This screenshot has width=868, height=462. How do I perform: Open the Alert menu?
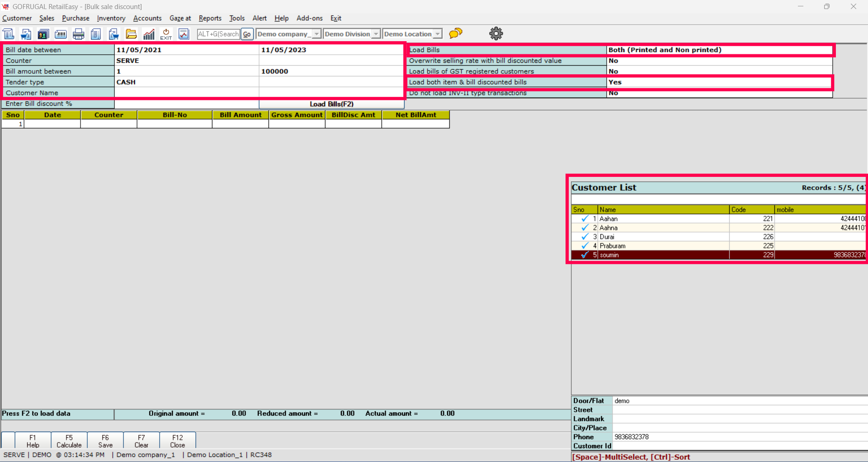259,18
